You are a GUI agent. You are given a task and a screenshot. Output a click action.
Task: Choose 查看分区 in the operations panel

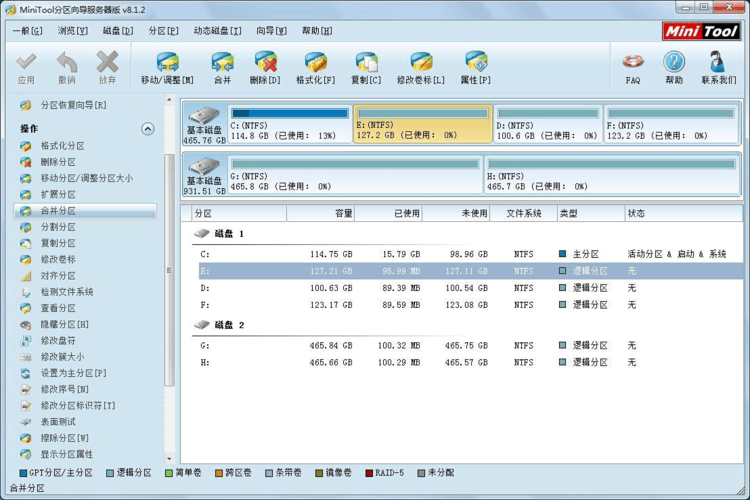click(x=58, y=309)
